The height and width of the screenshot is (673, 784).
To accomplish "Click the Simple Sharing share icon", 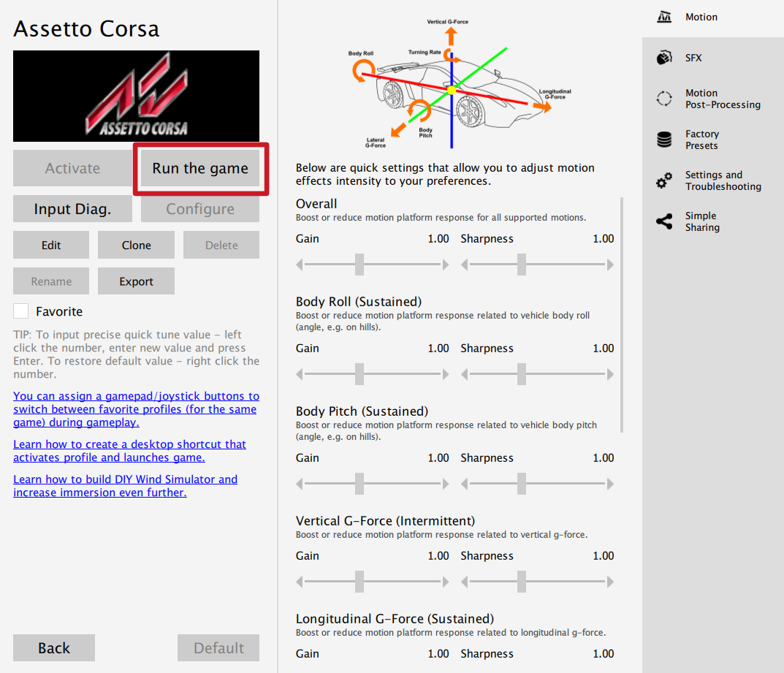I will point(664,221).
